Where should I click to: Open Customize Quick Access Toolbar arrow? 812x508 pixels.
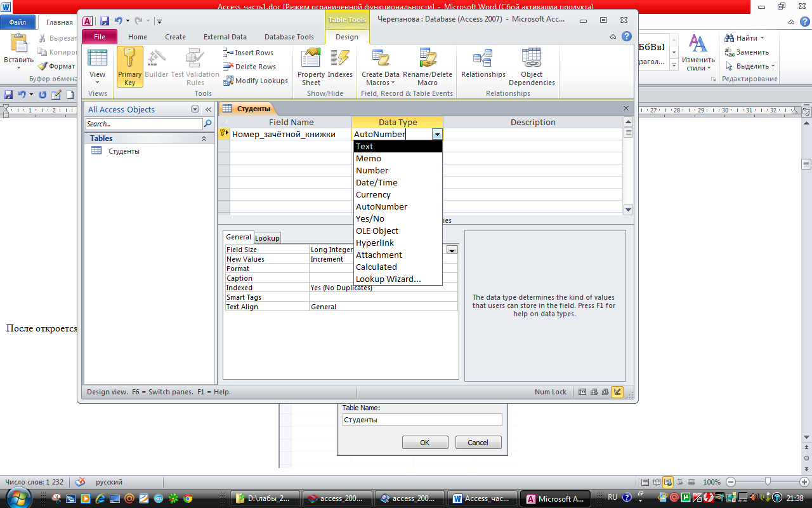[x=159, y=22]
